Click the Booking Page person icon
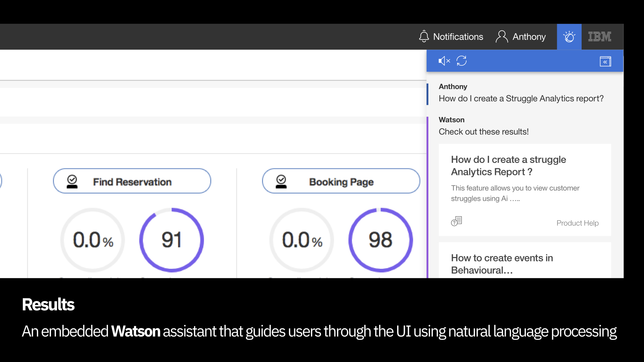644x362 pixels. point(281,181)
